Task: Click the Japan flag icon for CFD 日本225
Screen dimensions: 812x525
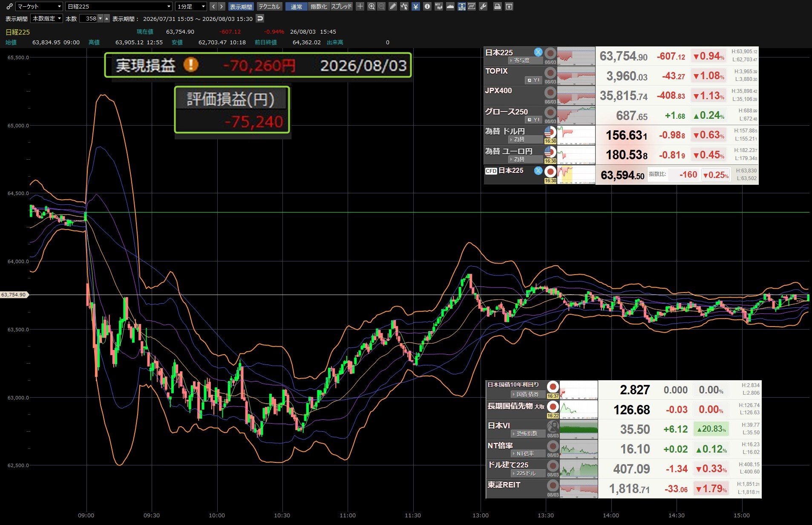Action: pyautogui.click(x=550, y=172)
